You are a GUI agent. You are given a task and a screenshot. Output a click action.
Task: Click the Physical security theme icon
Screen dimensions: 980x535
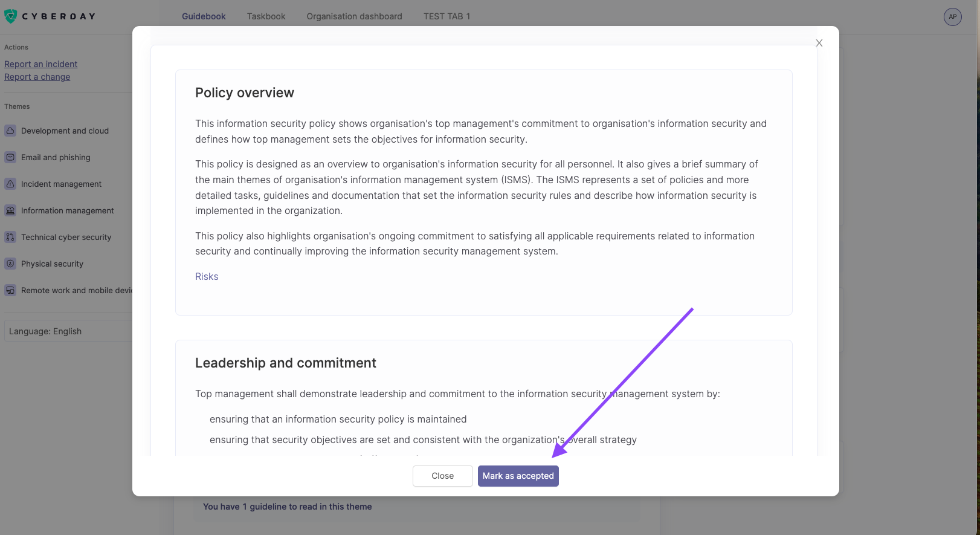(x=10, y=264)
